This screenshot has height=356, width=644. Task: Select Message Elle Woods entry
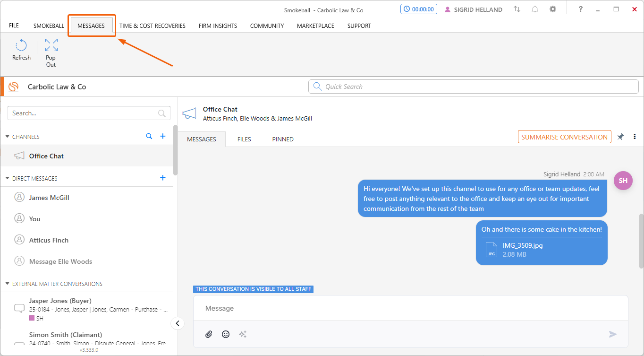[x=87, y=261]
